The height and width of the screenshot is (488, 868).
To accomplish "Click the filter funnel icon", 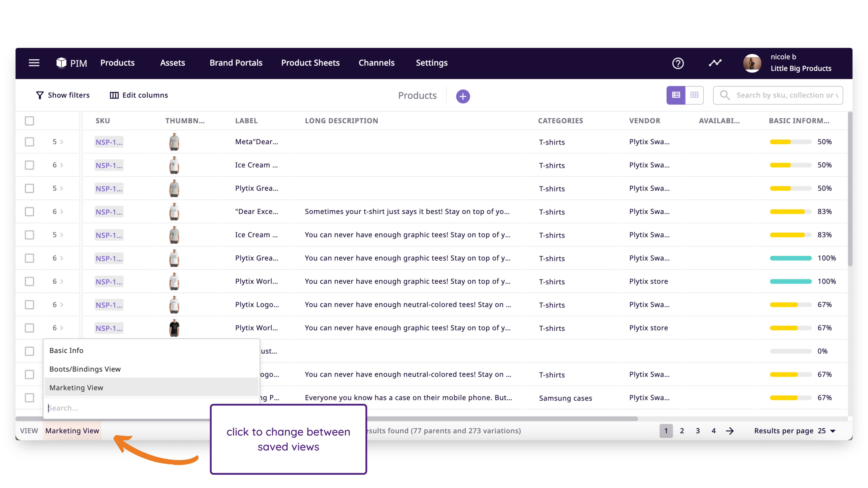I will point(40,95).
